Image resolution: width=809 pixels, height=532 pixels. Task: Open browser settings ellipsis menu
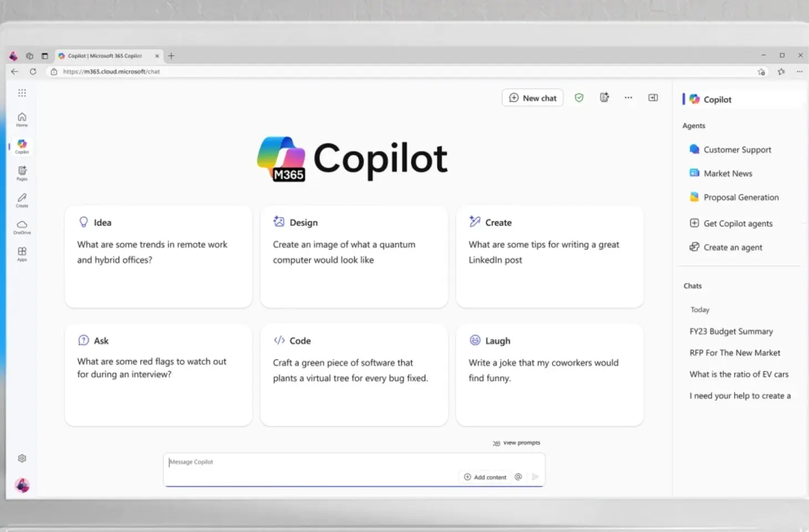click(800, 71)
